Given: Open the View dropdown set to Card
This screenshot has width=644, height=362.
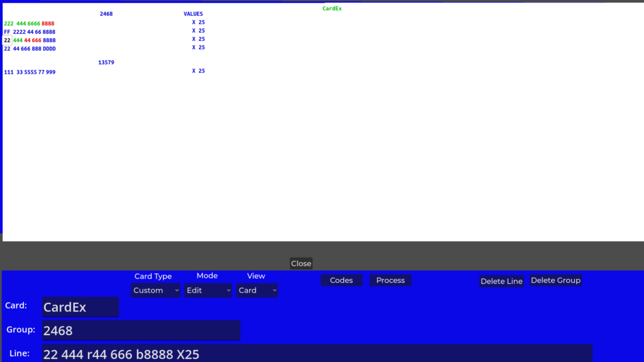Looking at the screenshot, I should click(257, 290).
